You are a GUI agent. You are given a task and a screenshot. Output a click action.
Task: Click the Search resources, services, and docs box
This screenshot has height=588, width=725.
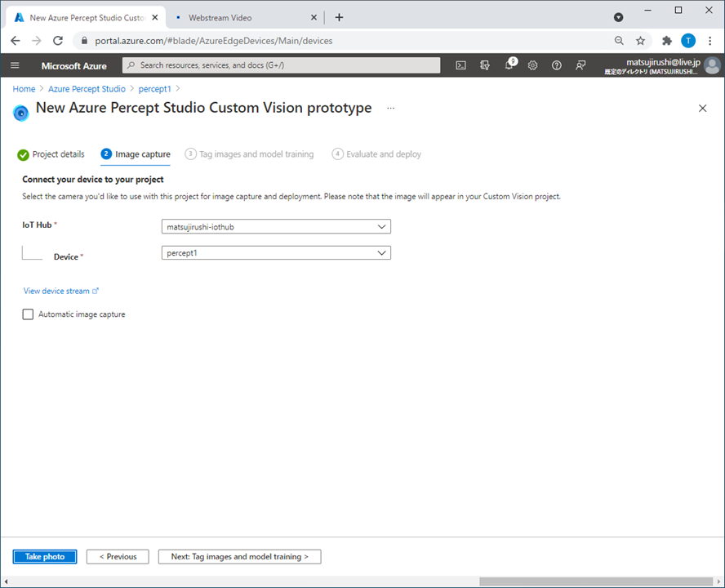click(x=281, y=65)
